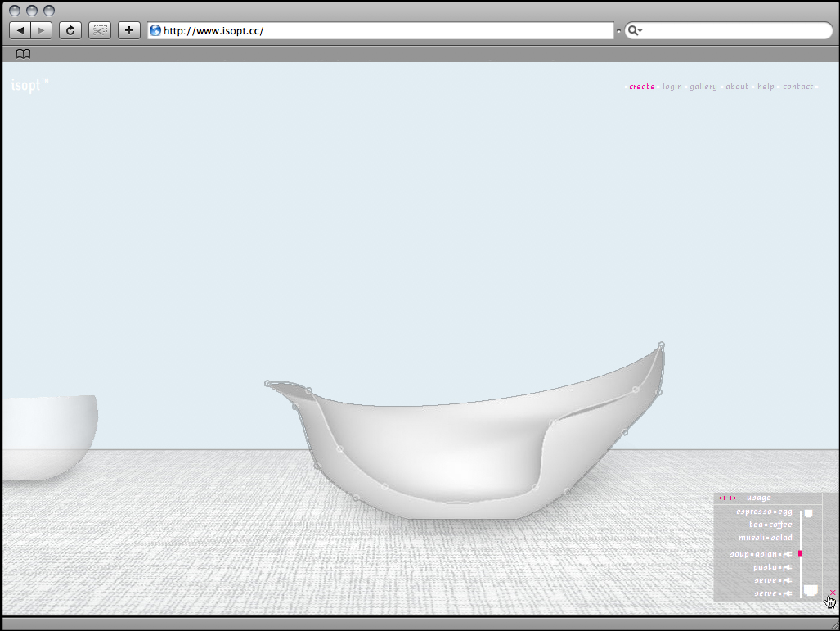
Task: Select the tea coffee usage option
Action: click(770, 525)
